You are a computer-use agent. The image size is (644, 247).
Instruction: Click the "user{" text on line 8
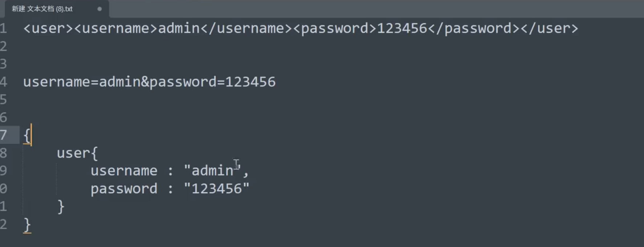pyautogui.click(x=77, y=153)
